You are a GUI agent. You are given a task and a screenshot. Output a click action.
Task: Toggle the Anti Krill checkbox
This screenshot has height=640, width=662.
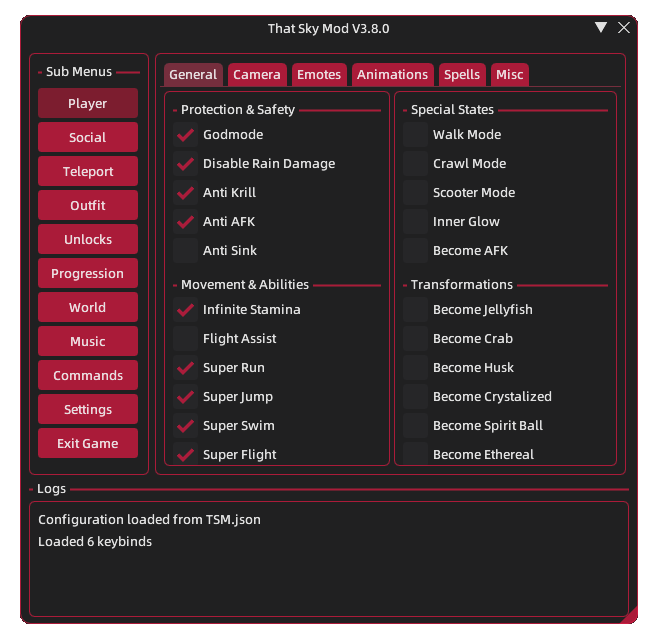coord(185,193)
